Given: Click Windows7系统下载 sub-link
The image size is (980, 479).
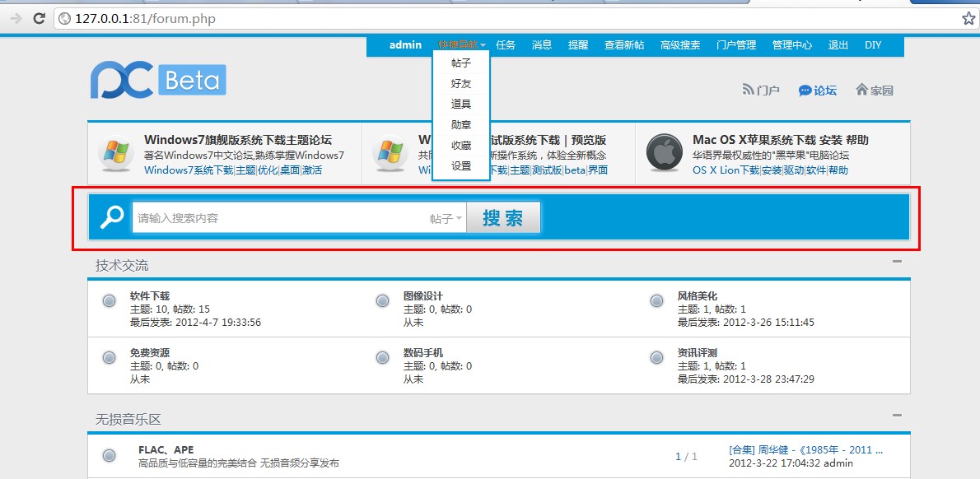Looking at the screenshot, I should pyautogui.click(x=188, y=170).
